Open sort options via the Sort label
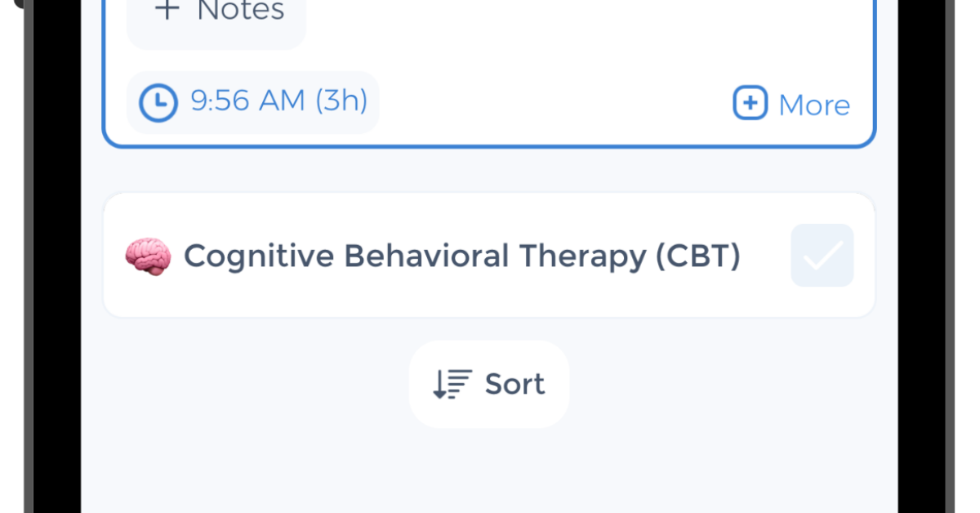This screenshot has height=513, width=980. [x=514, y=384]
